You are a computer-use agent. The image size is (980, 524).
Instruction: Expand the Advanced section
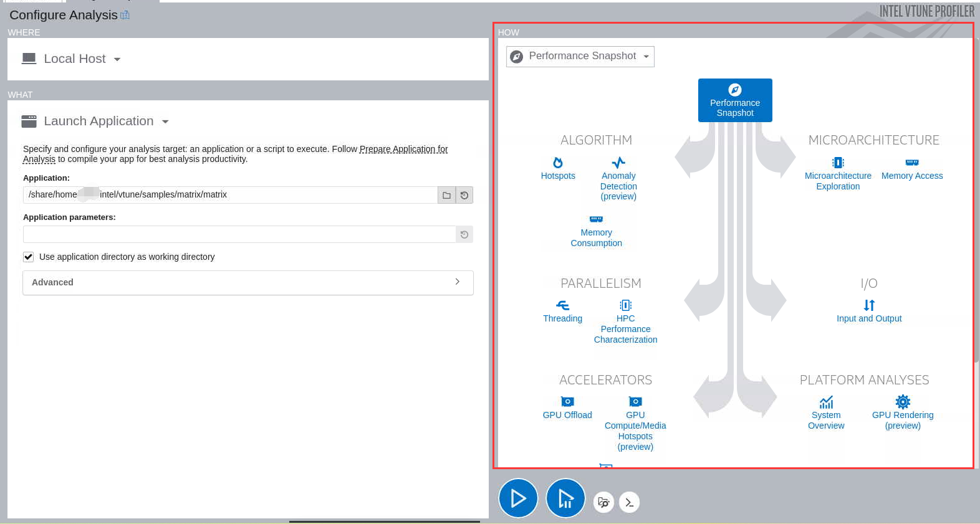coord(248,282)
